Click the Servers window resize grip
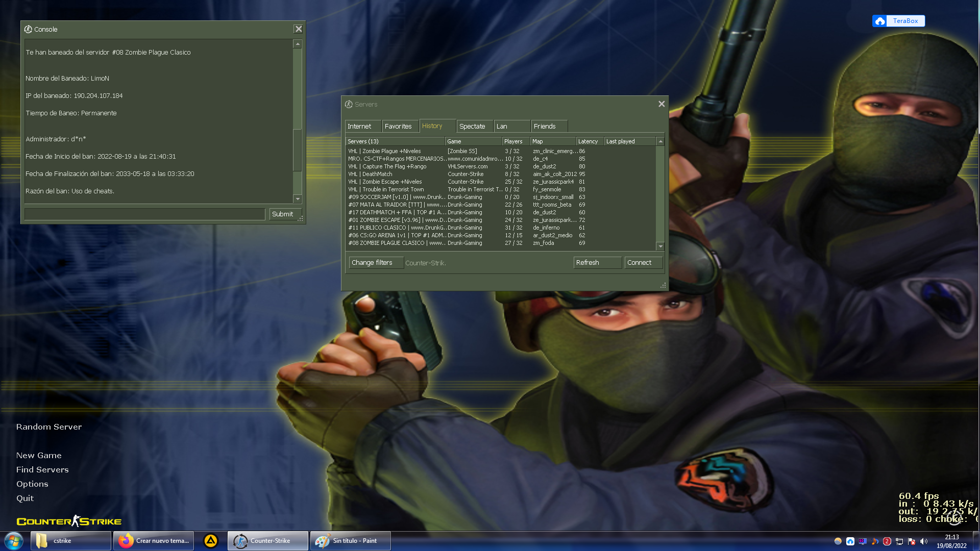The width and height of the screenshot is (980, 551). point(663,286)
